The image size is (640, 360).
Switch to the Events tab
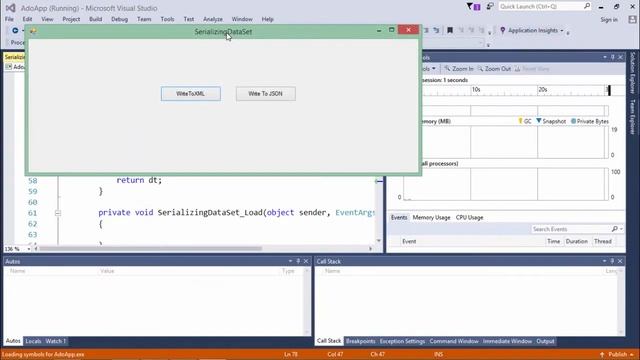399,218
